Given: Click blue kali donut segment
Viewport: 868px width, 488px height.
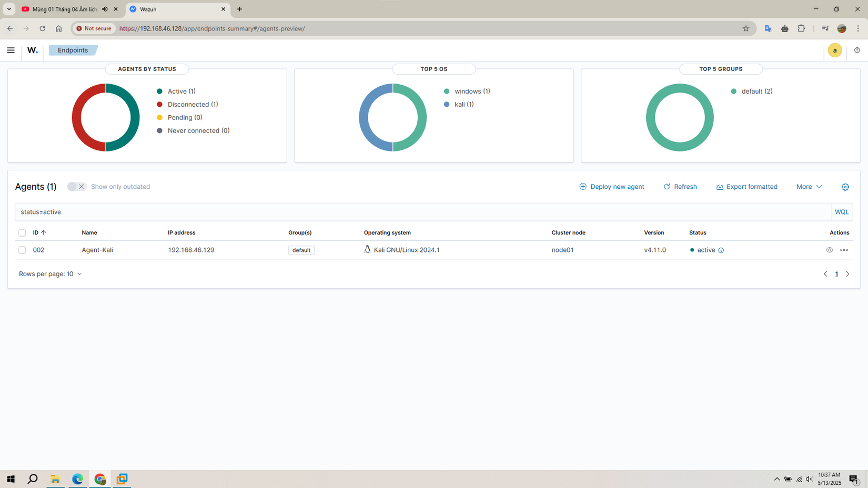Looking at the screenshot, I should point(364,118).
